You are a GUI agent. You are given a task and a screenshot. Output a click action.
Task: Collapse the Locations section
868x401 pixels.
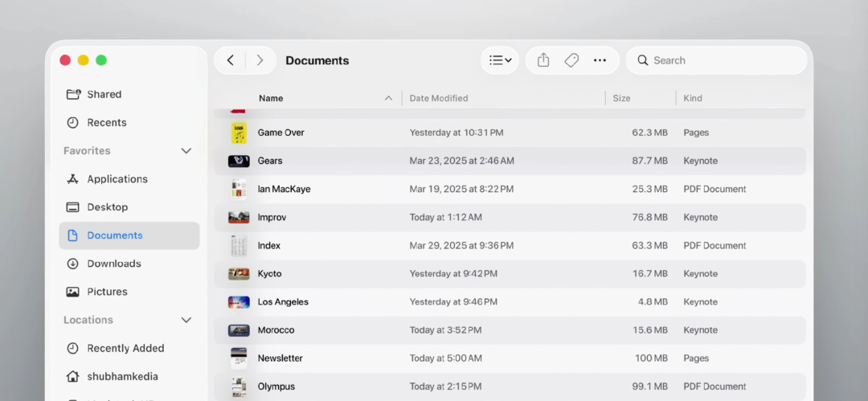(x=186, y=320)
